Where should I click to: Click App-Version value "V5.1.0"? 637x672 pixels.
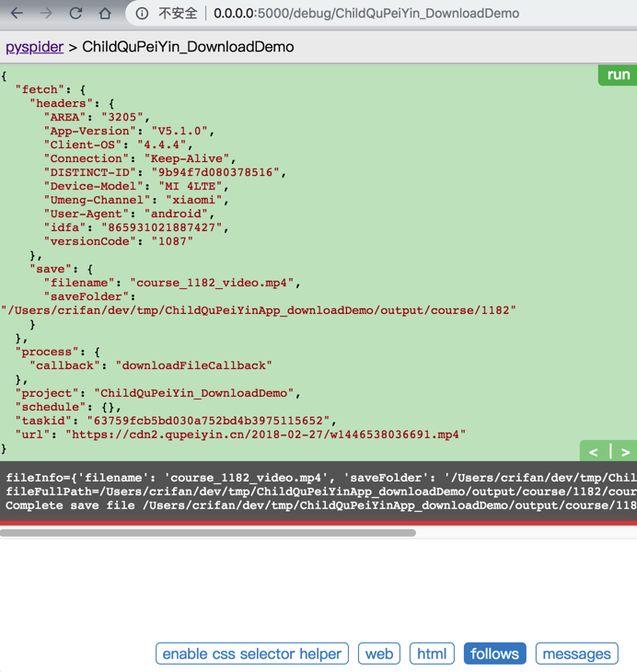click(x=180, y=131)
